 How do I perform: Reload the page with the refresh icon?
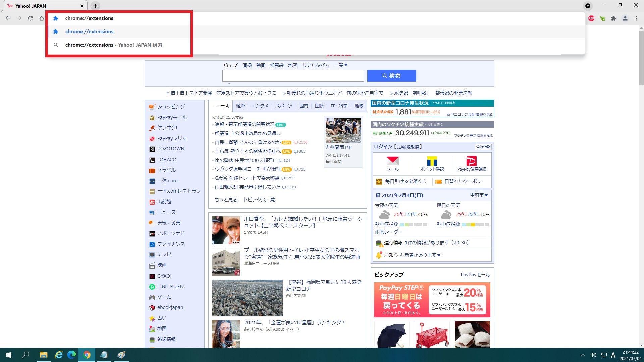31,18
